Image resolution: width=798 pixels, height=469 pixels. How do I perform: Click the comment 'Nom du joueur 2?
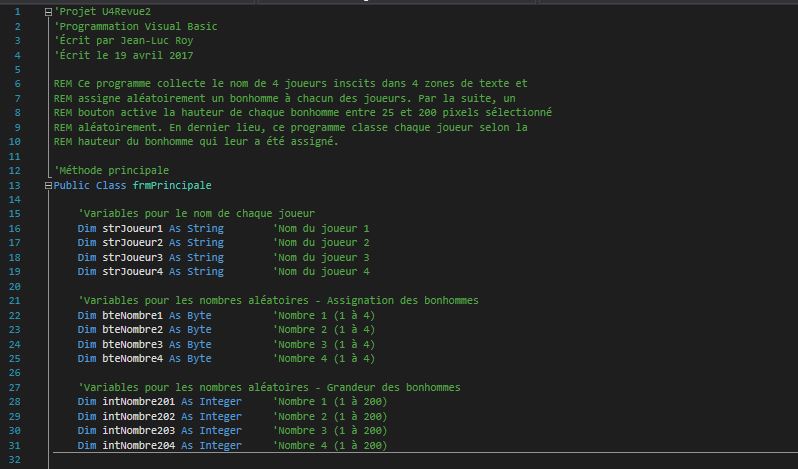point(322,243)
